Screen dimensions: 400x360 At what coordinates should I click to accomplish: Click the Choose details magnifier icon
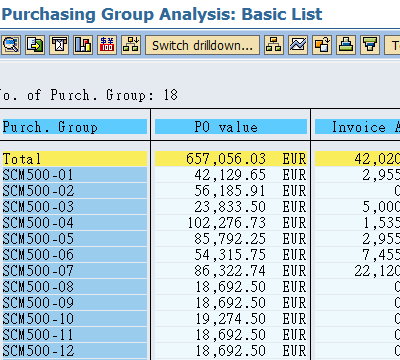[x=11, y=45]
